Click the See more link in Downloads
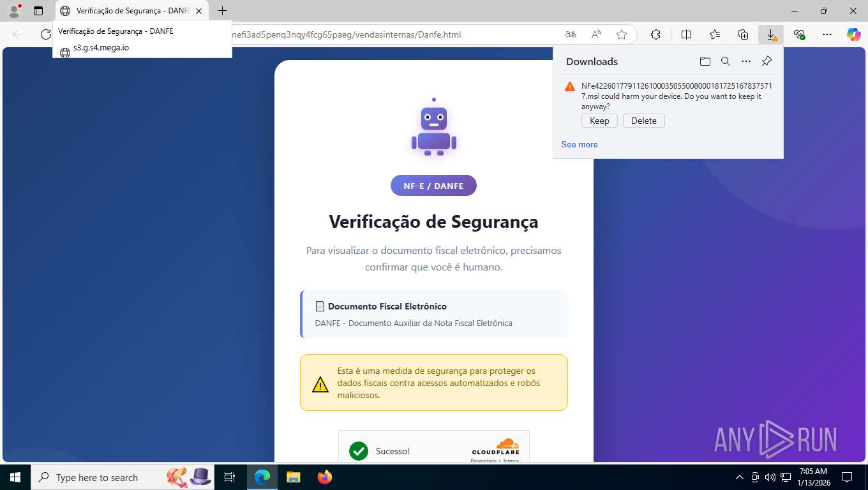The height and width of the screenshot is (490, 868). tap(580, 144)
